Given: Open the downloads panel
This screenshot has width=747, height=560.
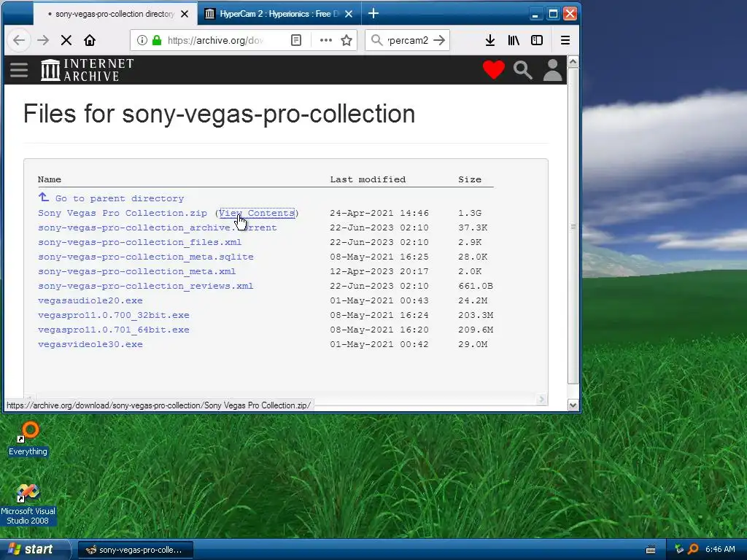Looking at the screenshot, I should pos(489,41).
